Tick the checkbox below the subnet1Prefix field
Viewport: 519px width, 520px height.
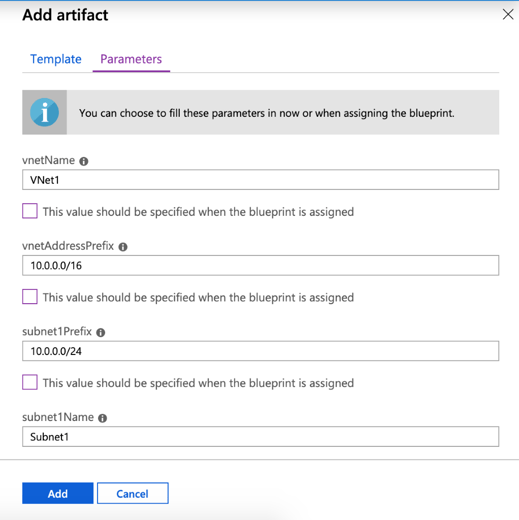30,382
